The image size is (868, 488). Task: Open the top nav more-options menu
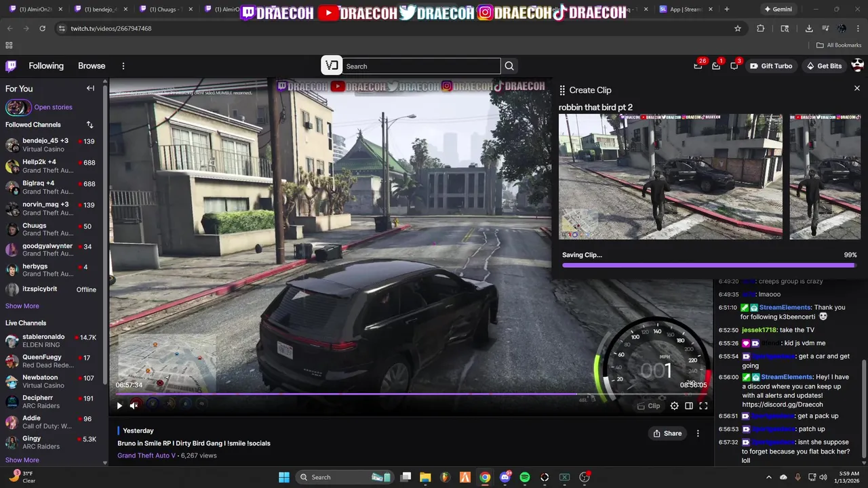[x=123, y=66]
